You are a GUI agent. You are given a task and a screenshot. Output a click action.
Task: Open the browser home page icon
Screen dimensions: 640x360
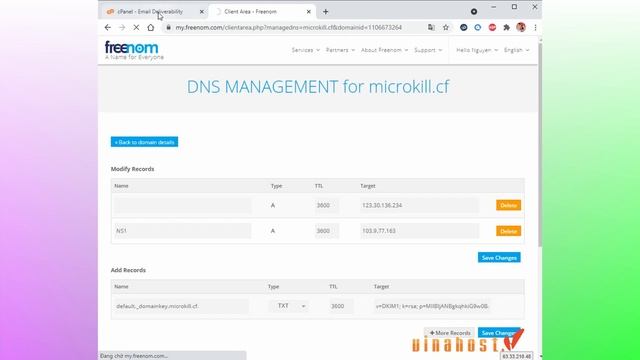[151, 27]
